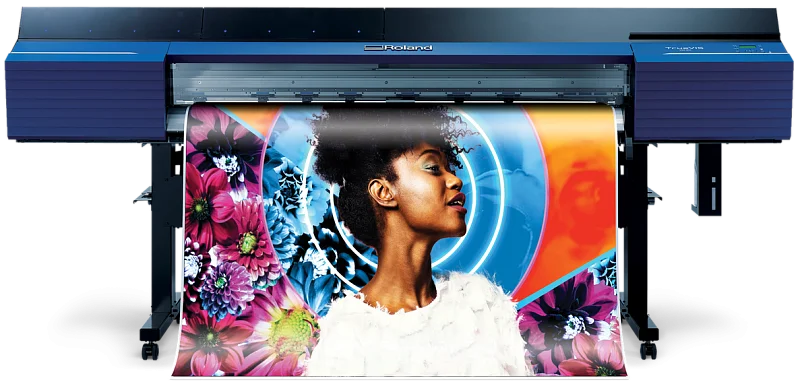Click the right media holder bracket

point(653,196)
